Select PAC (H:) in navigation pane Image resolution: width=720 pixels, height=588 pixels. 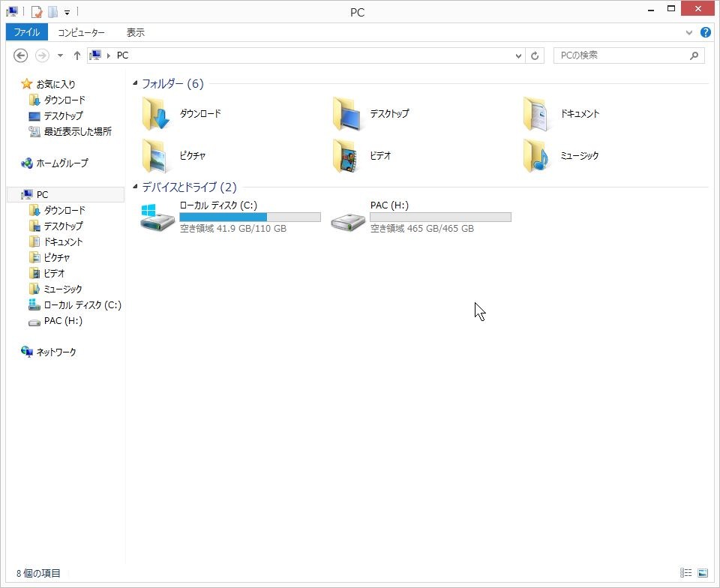pyautogui.click(x=55, y=321)
